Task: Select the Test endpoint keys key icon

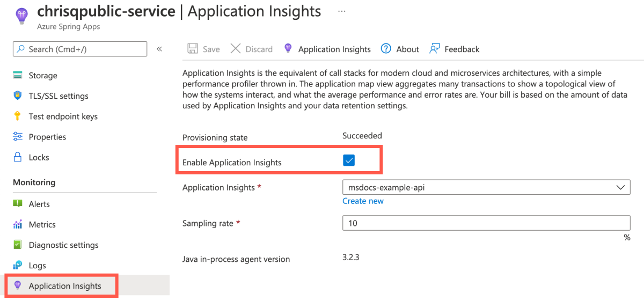Action: pos(18,116)
